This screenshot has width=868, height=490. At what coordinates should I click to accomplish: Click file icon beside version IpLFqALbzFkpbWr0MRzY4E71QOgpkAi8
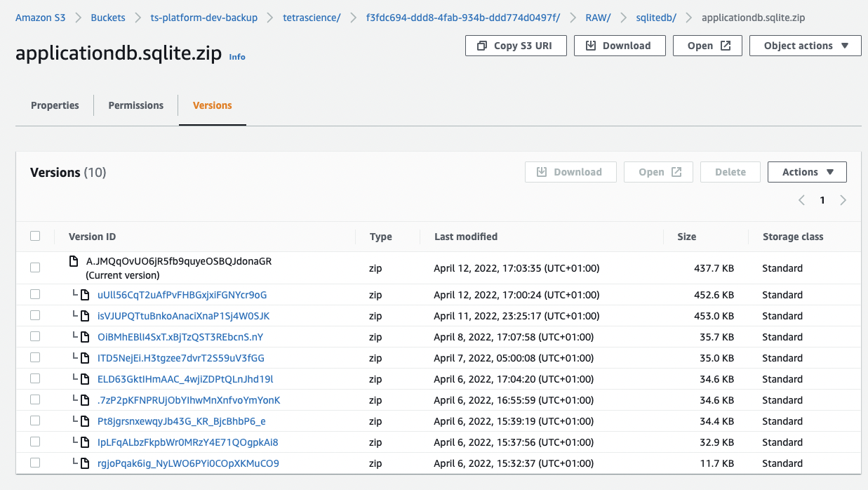(85, 442)
